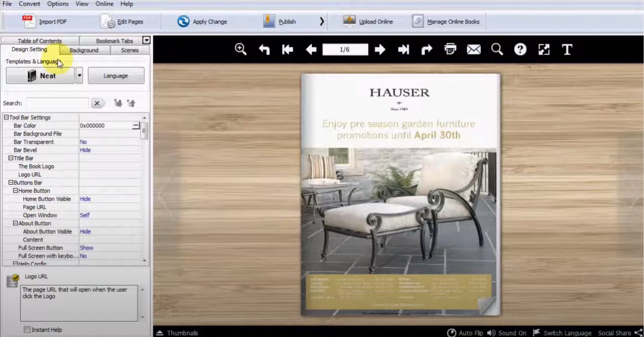The width and height of the screenshot is (644, 337).
Task: Clear the search field with X button
Action: point(97,103)
